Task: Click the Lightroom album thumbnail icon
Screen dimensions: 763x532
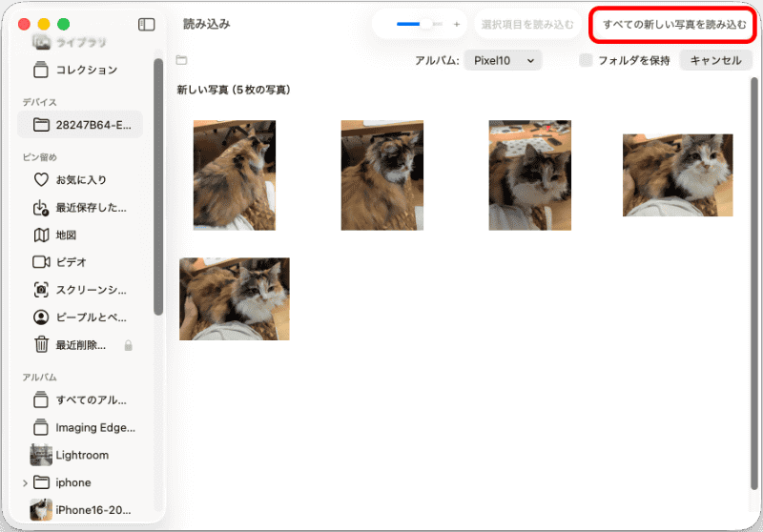Action: pyautogui.click(x=41, y=455)
